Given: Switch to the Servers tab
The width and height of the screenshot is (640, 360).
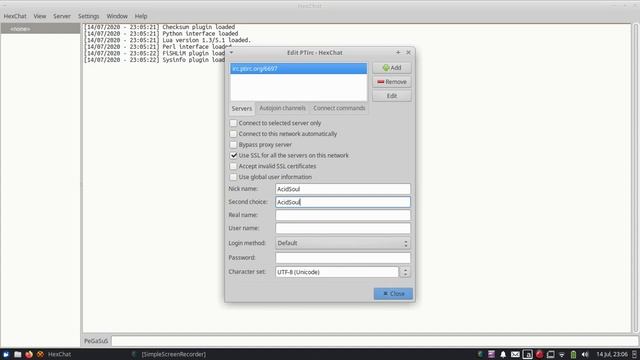Looking at the screenshot, I should tap(242, 109).
